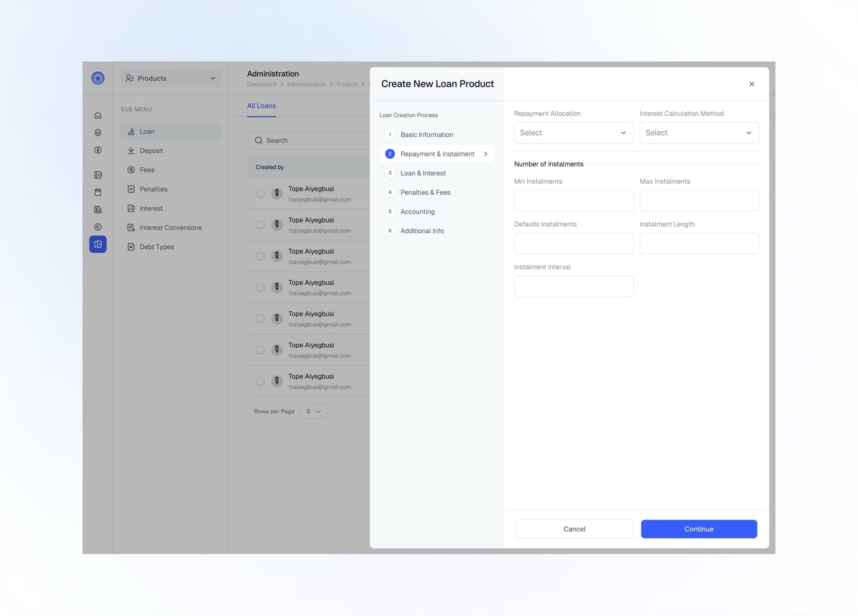The image size is (858, 616).
Task: Click the Instalment Length input field
Action: [699, 243]
